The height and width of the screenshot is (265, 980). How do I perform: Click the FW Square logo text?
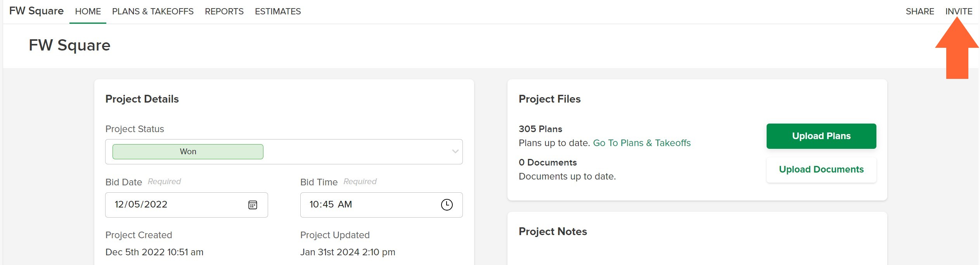(x=36, y=11)
